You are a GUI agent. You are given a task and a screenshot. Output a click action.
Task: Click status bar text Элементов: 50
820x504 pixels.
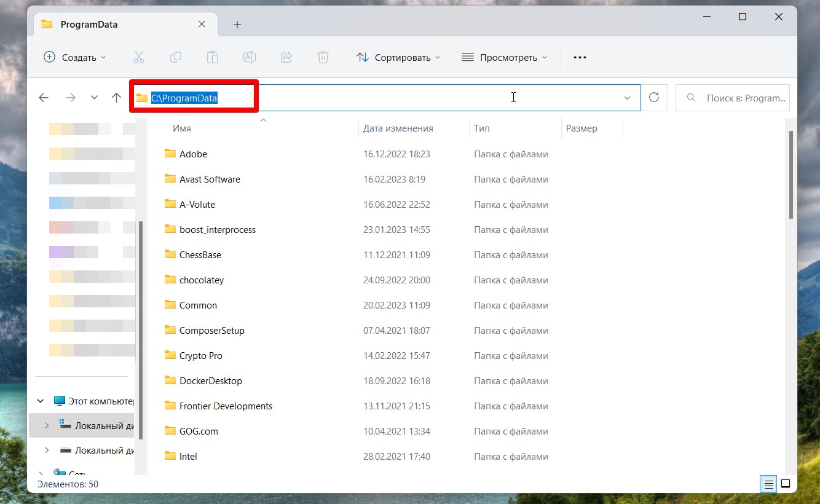[x=68, y=484]
